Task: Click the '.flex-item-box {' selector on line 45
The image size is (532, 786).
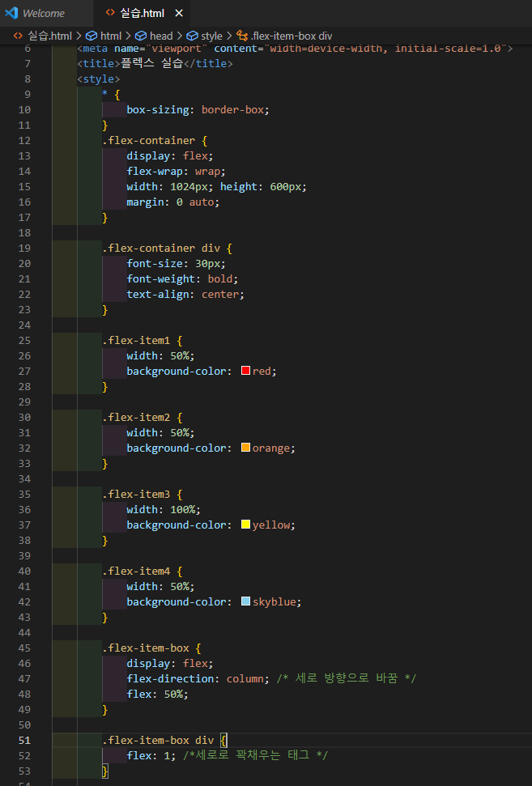Action: click(151, 648)
